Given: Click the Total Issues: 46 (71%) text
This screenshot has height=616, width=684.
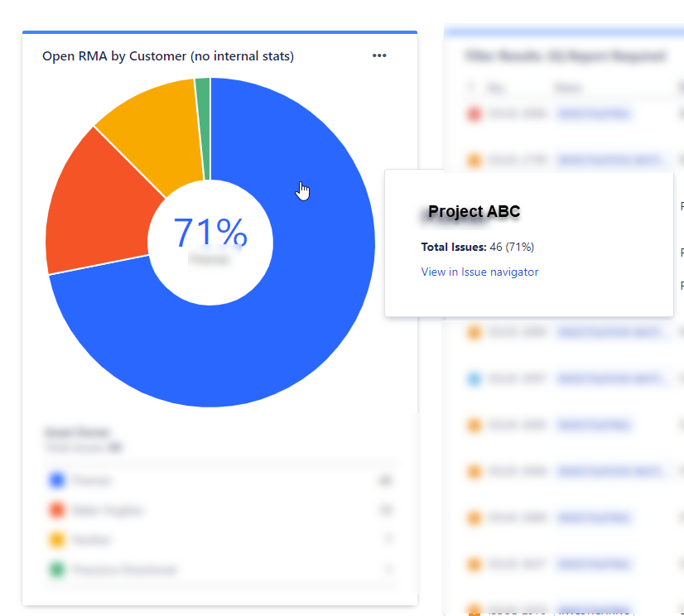Looking at the screenshot, I should tap(477, 247).
